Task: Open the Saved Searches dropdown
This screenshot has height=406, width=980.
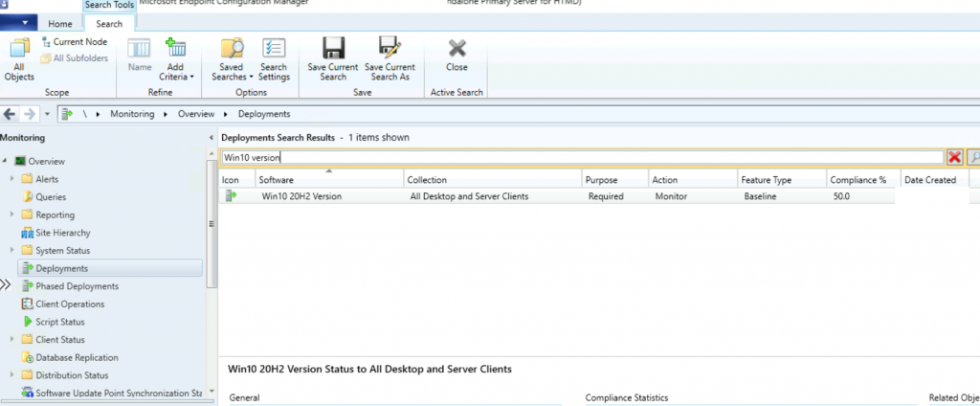Action: [x=232, y=60]
